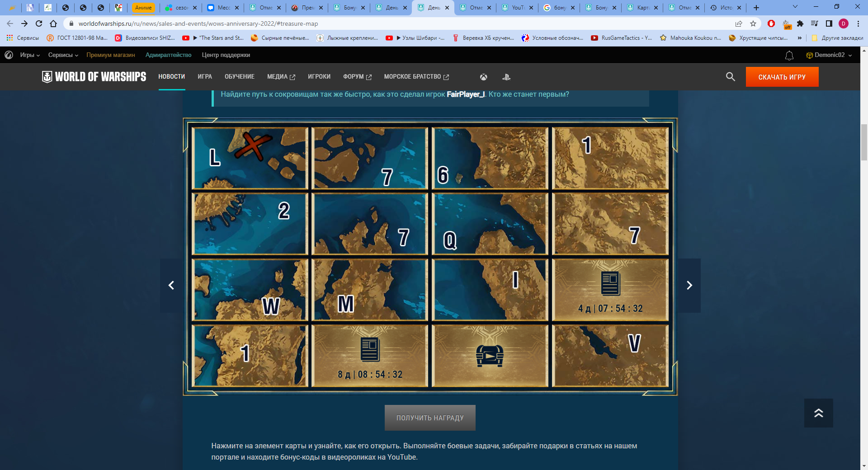Open the notifications bell

[789, 55]
